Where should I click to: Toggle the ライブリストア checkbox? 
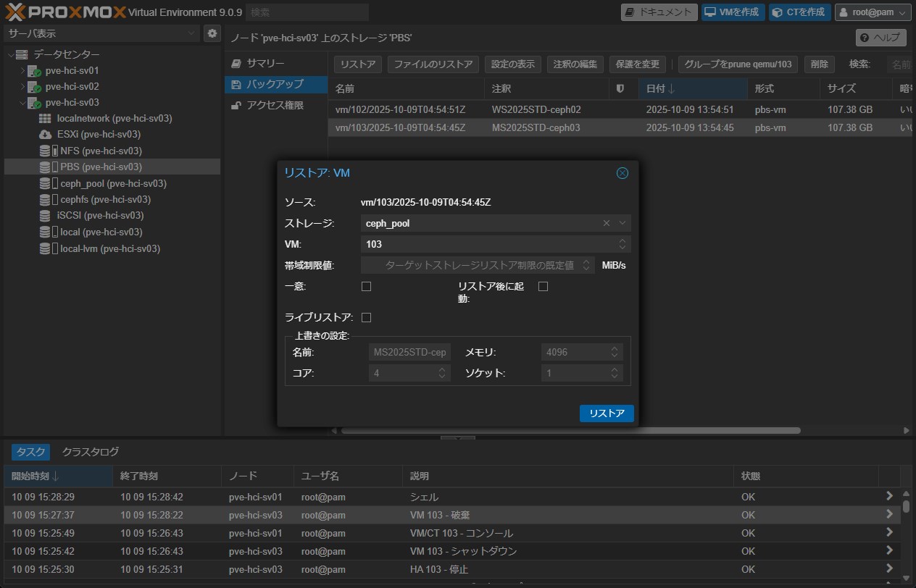point(366,317)
